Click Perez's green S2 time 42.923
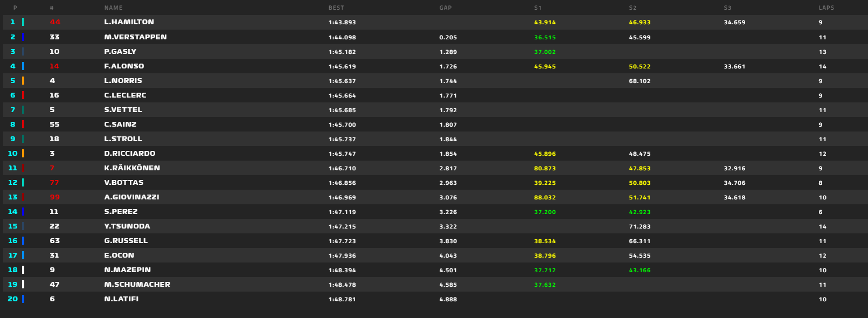This screenshot has height=318, width=868. click(640, 212)
